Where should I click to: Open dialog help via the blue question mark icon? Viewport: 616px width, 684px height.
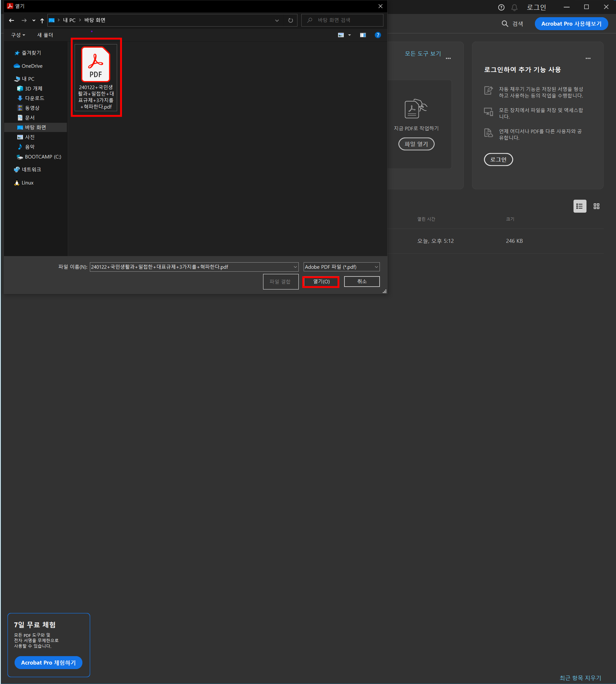(378, 35)
